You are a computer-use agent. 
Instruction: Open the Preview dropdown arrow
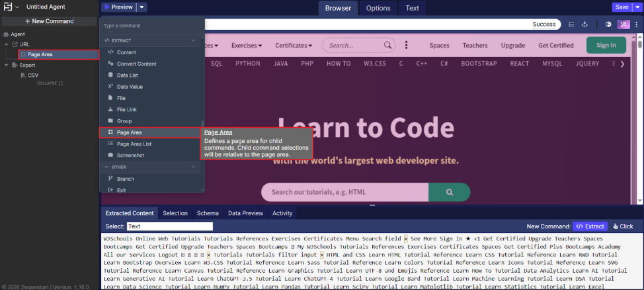coord(143,7)
